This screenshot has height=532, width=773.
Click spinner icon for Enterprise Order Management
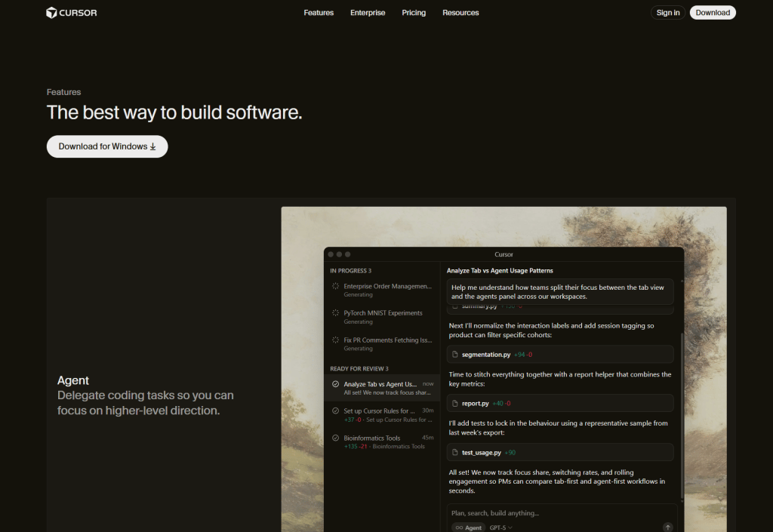point(335,286)
